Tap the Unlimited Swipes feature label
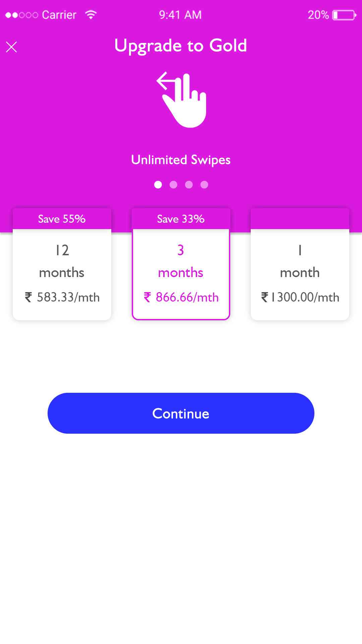Viewport: 362px width, 644px height. (x=181, y=160)
